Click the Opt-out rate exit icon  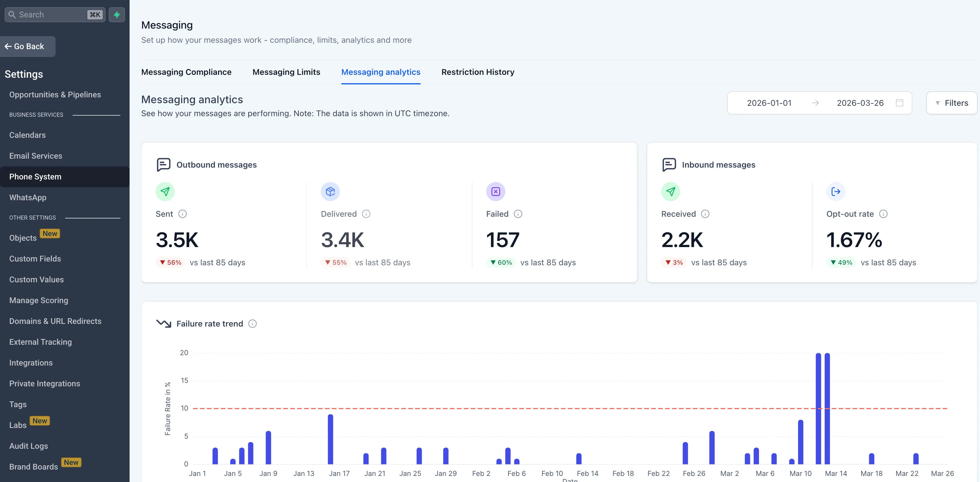[x=835, y=192]
